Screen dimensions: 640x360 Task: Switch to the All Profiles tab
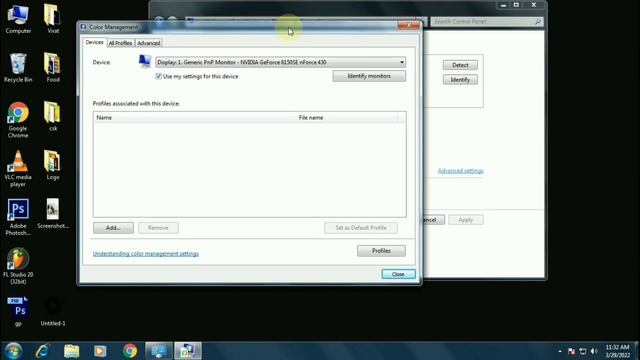point(120,43)
